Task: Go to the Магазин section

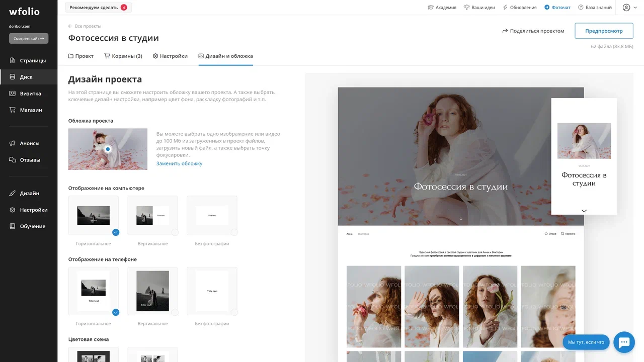Action: click(x=30, y=110)
